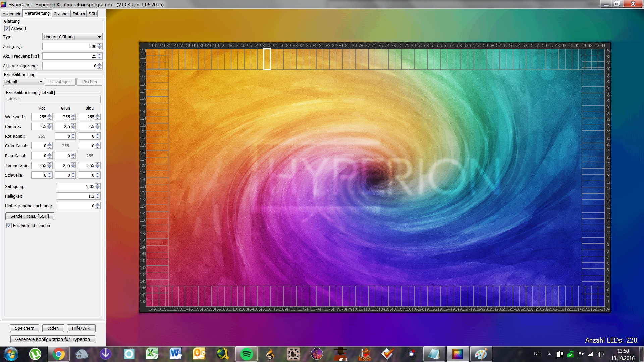Image resolution: width=644 pixels, height=362 pixels.
Task: Select highlighted LED 92 box in preview
Action: click(x=267, y=59)
